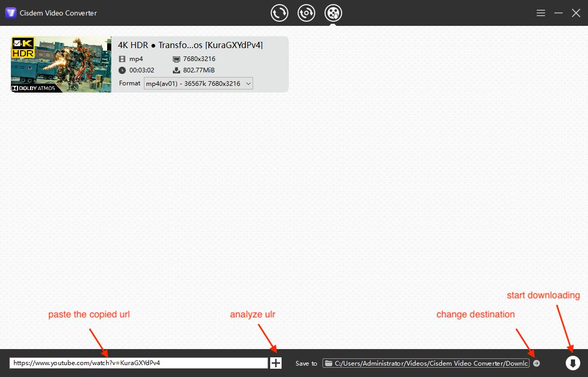Viewport: 588px width, 377px height.
Task: Open the Format dropdown mp4(av01) 36567k
Action: point(198,84)
